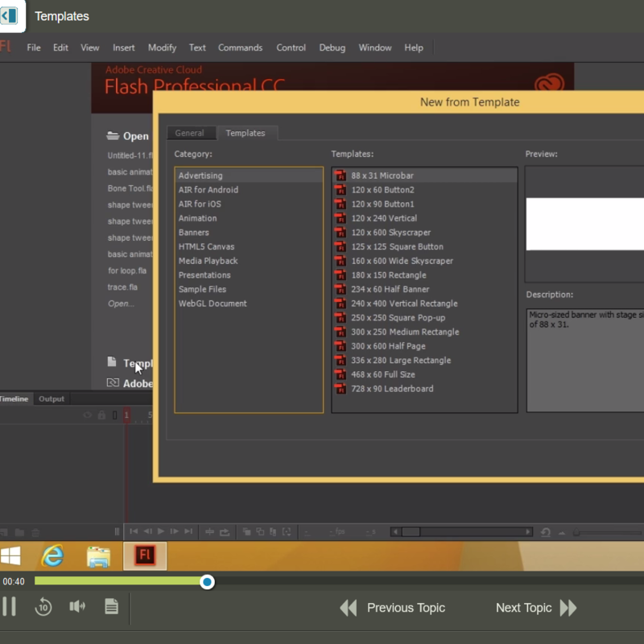This screenshot has height=644, width=644.
Task: Open the Modify menu
Action: (x=163, y=47)
